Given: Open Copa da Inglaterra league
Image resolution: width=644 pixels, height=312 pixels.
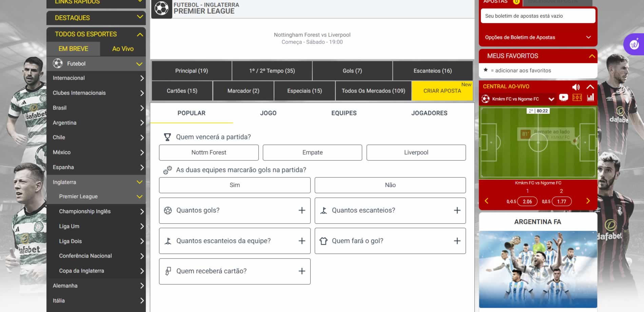Looking at the screenshot, I should 96,271.
